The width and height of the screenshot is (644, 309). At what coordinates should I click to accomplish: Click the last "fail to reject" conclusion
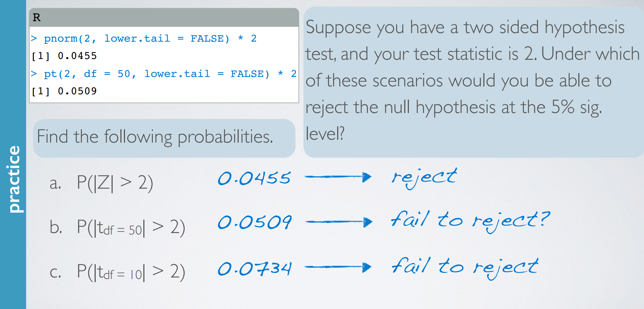(465, 267)
